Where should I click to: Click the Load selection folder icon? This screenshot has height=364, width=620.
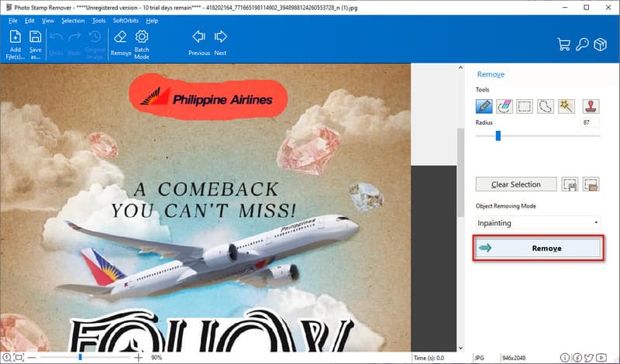point(591,184)
